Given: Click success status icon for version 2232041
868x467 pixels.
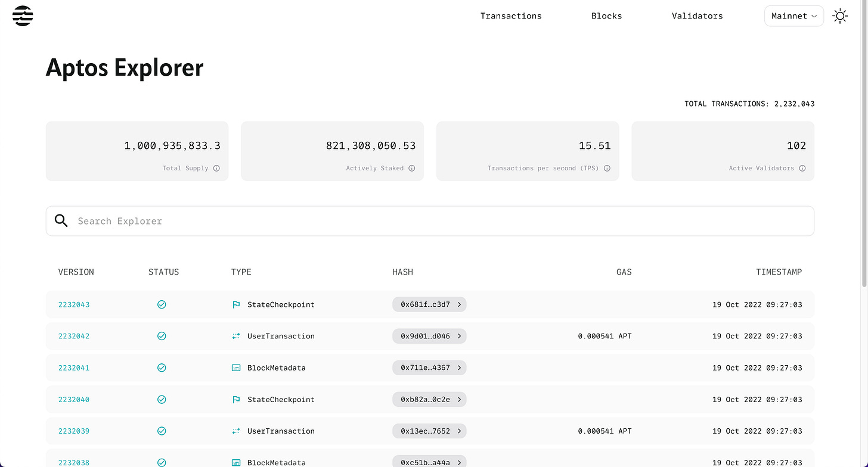Looking at the screenshot, I should tap(162, 368).
